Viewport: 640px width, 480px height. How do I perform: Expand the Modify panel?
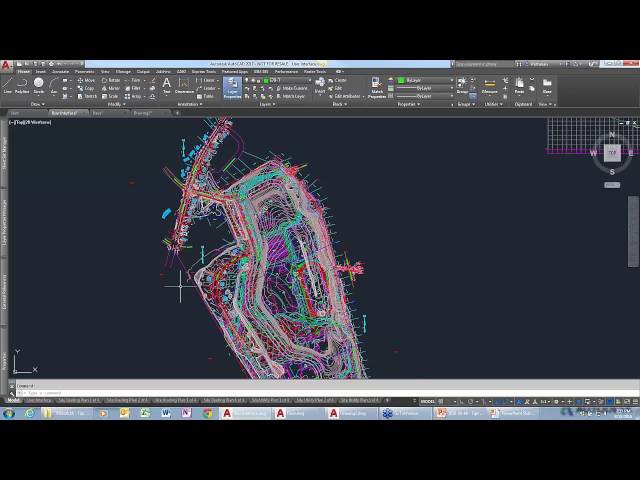click(116, 104)
